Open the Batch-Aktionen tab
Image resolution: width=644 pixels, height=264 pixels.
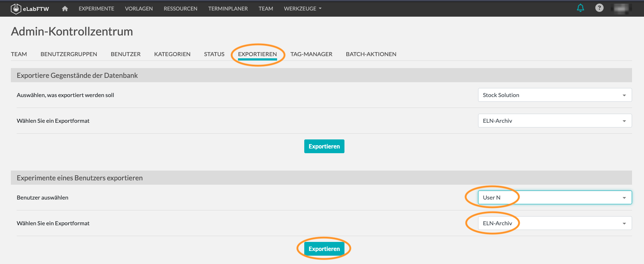click(x=371, y=54)
